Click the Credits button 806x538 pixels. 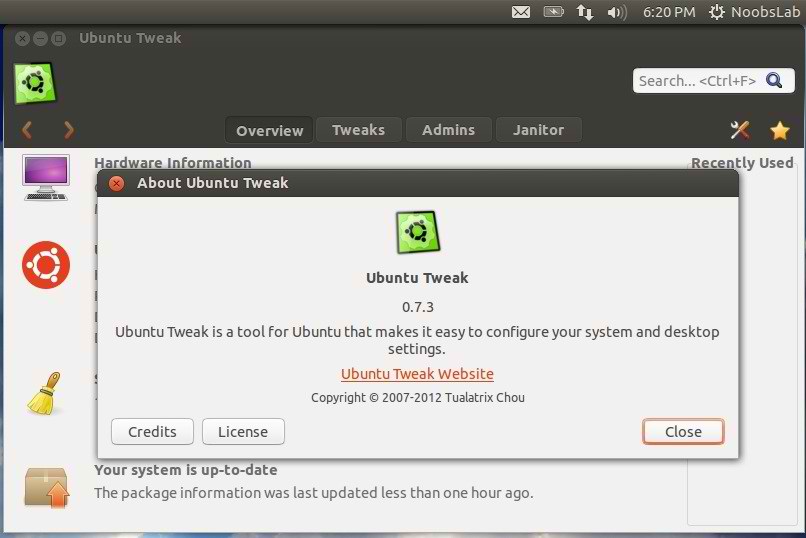pos(152,432)
